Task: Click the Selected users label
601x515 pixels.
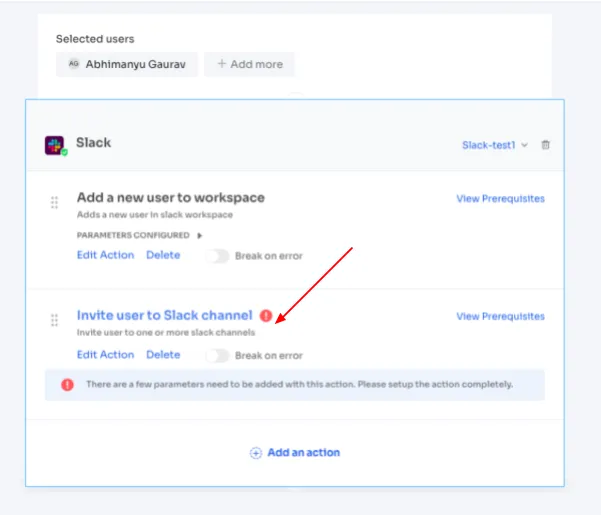Action: [95, 39]
